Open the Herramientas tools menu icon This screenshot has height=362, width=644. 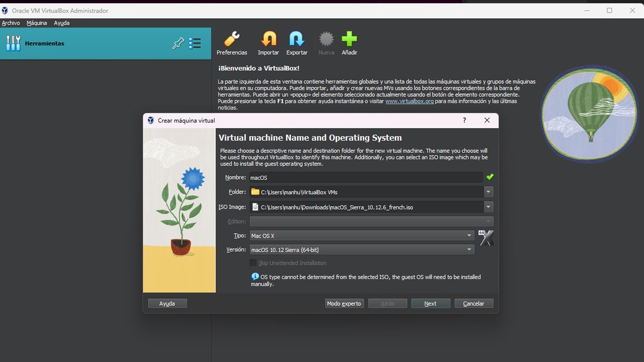point(195,43)
